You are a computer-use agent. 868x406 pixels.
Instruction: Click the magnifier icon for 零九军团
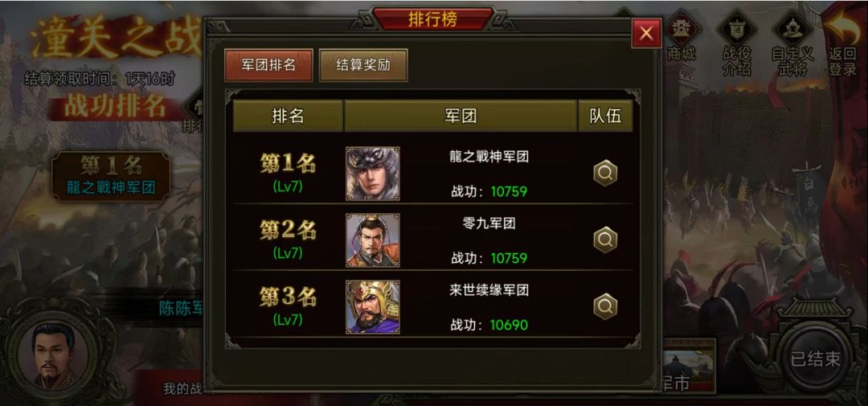pyautogui.click(x=605, y=240)
